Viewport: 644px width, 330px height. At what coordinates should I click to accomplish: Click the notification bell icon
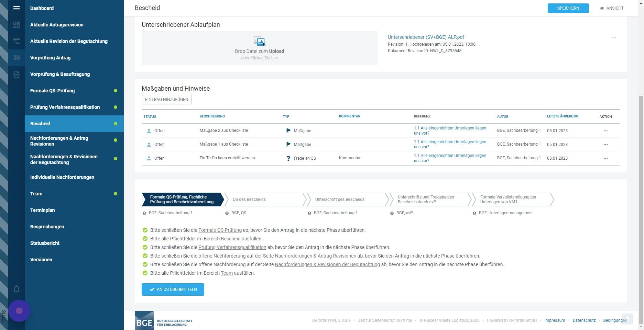click(x=17, y=289)
